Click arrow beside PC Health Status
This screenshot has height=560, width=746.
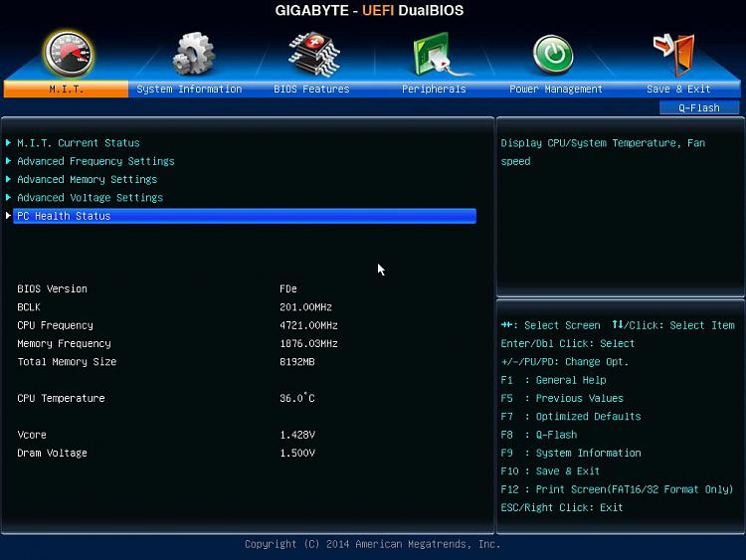[x=9, y=215]
